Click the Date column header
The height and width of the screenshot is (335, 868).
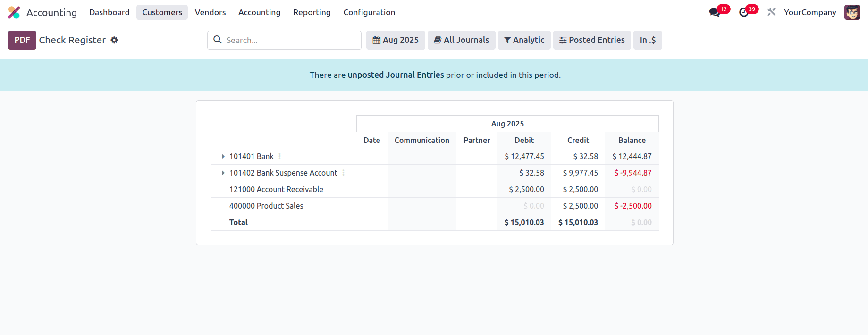coord(372,140)
